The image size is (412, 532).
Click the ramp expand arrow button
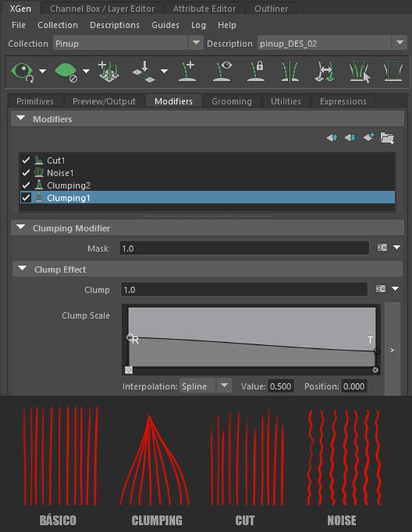[392, 350]
